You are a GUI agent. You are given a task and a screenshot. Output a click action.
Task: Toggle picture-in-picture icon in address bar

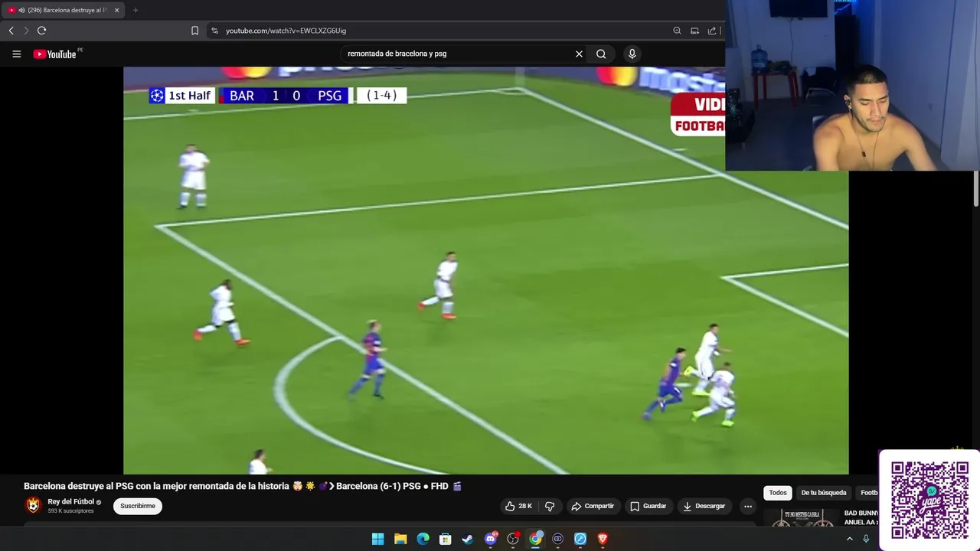coord(694,31)
